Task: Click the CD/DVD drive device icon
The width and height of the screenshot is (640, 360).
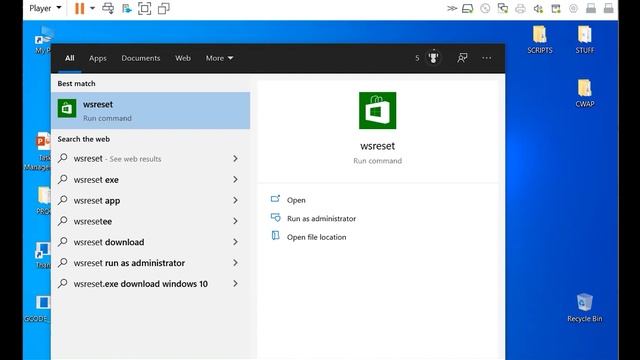Action: click(485, 8)
